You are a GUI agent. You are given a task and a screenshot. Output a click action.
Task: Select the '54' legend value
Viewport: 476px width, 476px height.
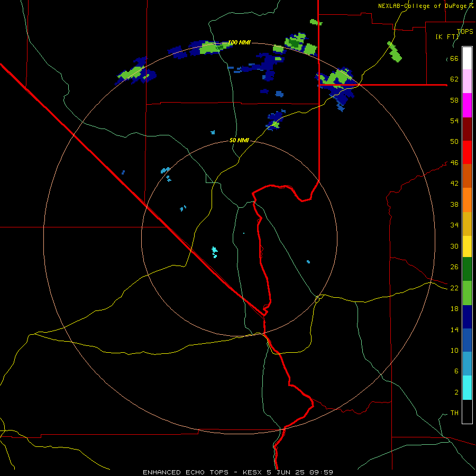click(454, 121)
